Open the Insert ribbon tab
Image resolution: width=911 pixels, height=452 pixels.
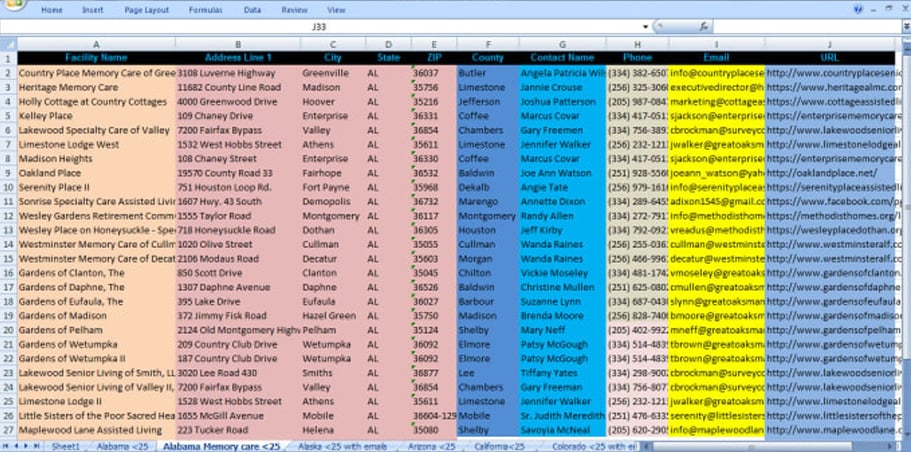pos(92,10)
